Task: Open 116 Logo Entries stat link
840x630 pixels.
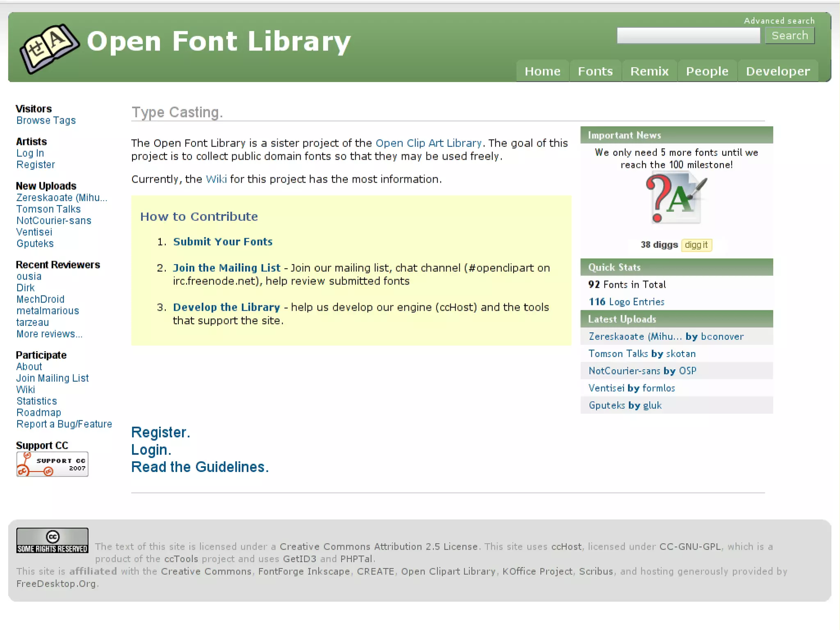Action: click(x=626, y=302)
